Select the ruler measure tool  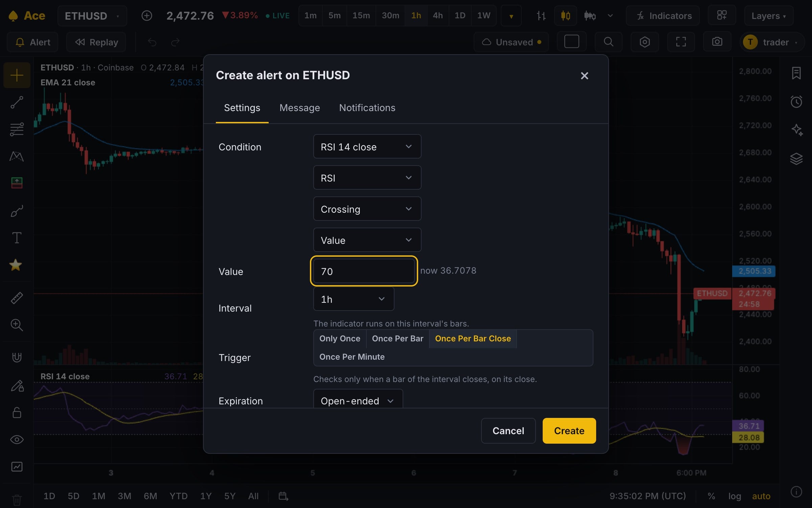17,298
